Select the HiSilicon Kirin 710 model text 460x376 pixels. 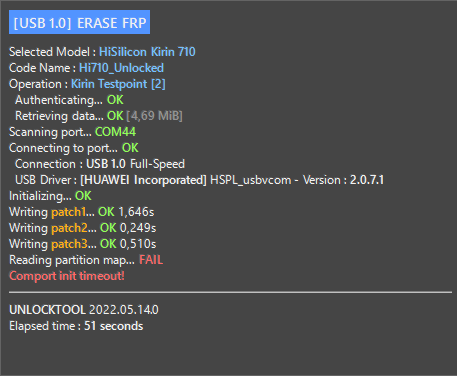147,52
